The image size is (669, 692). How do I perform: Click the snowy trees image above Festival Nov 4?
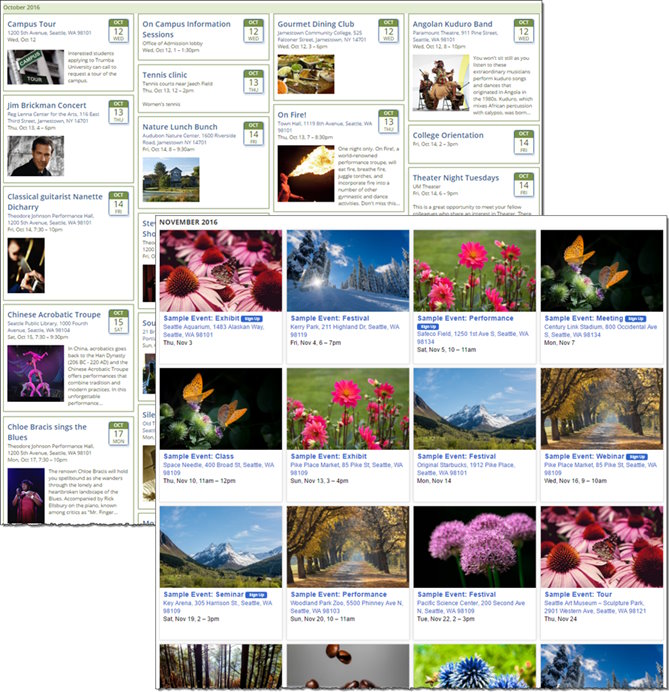point(348,271)
